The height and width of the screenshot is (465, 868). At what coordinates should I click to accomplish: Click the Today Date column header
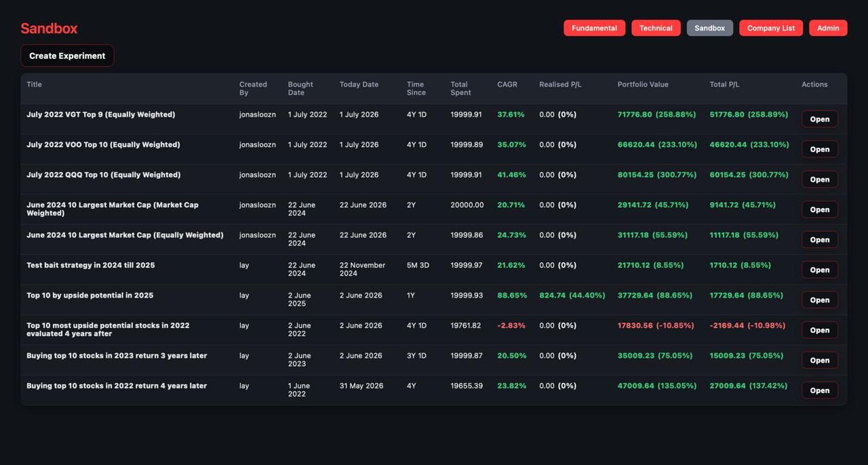(x=359, y=85)
